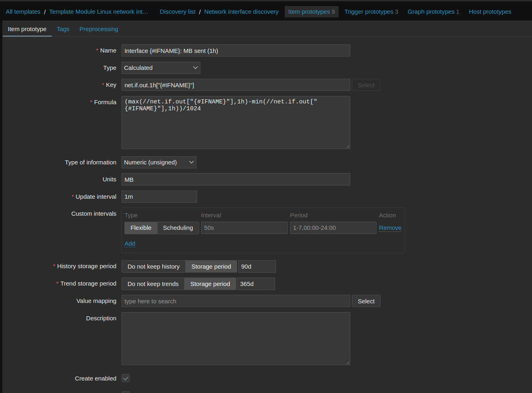Image resolution: width=532 pixels, height=393 pixels.
Task: Switch to the Tags tab
Action: (63, 29)
